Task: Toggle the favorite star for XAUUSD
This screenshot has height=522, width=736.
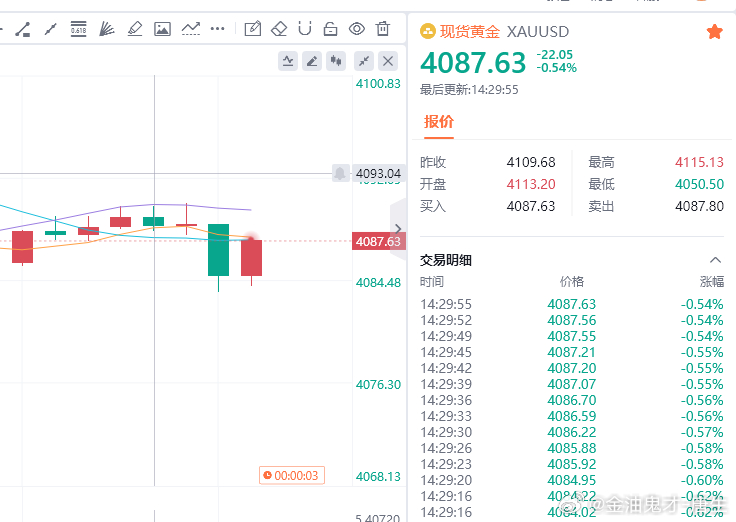Action: [x=714, y=32]
